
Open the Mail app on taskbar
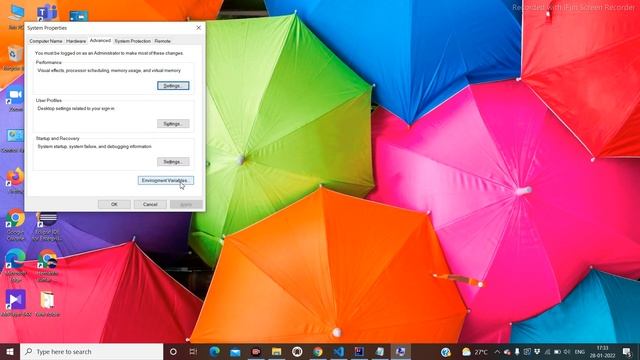point(235,351)
